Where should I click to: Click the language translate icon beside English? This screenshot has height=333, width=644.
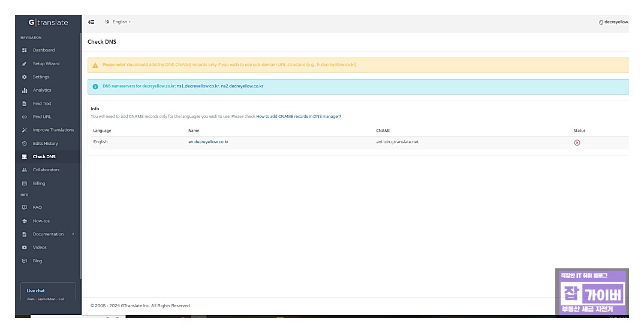click(107, 22)
